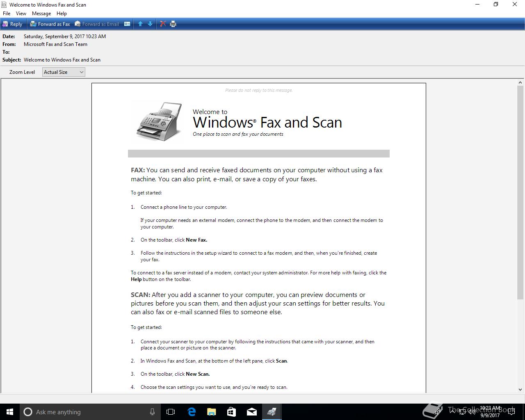Restore down the message window

(x=496, y=5)
